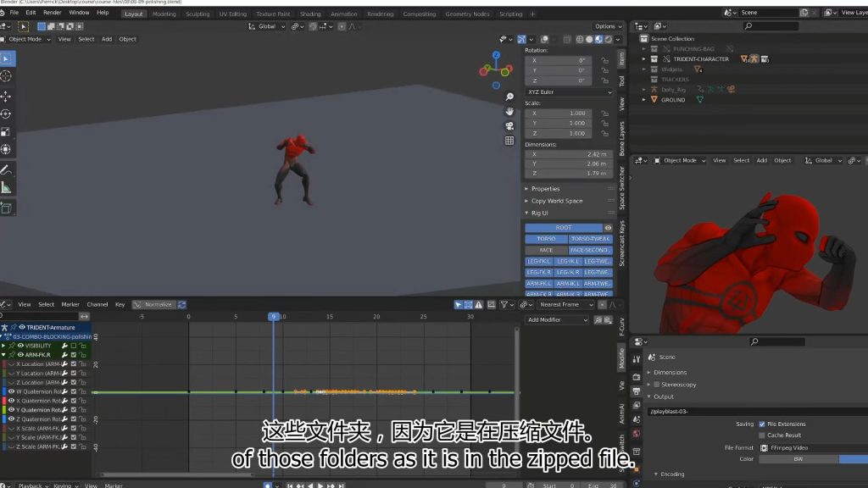
Task: Toggle the File Extensions checkbox
Action: point(762,424)
